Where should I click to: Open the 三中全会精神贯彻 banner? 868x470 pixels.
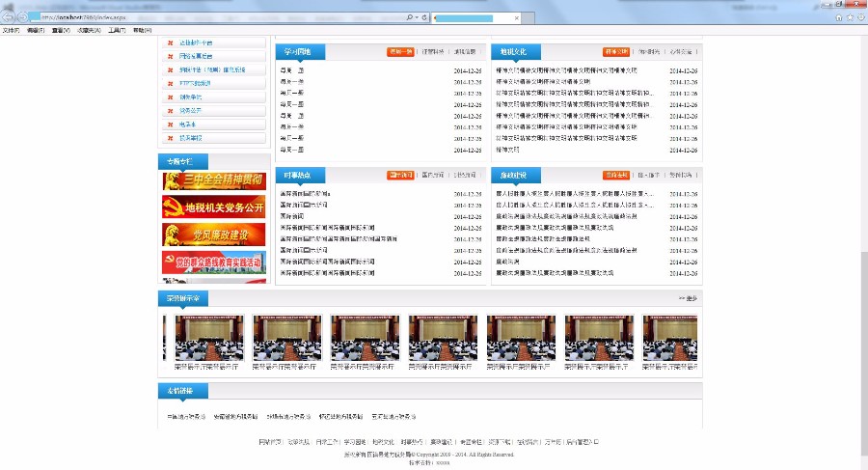point(214,180)
